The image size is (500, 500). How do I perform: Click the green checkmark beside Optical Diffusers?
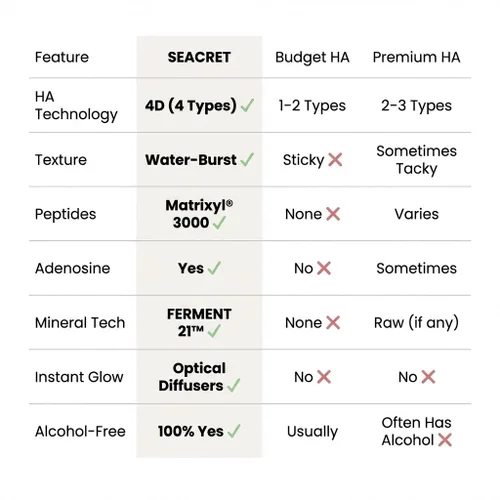coord(234,385)
